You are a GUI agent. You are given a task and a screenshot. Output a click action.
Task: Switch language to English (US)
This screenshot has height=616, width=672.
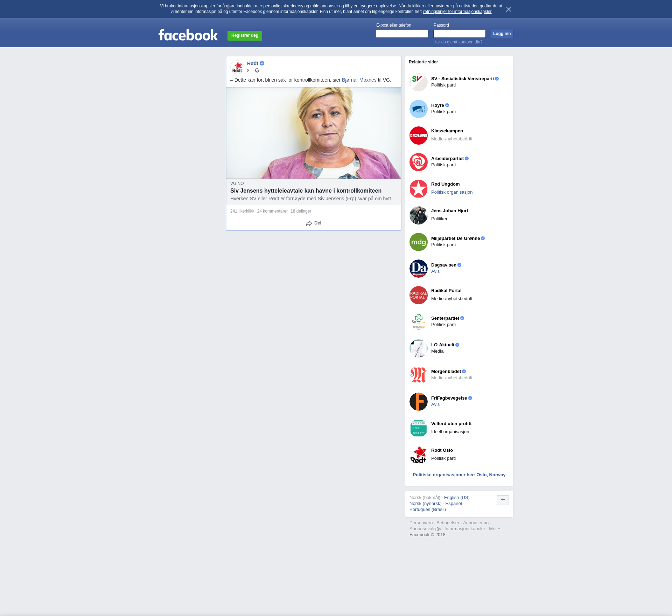tap(457, 498)
